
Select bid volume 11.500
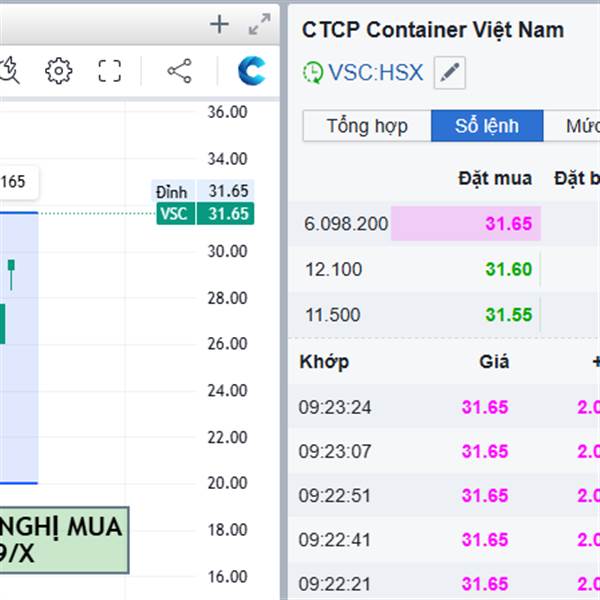333,315
